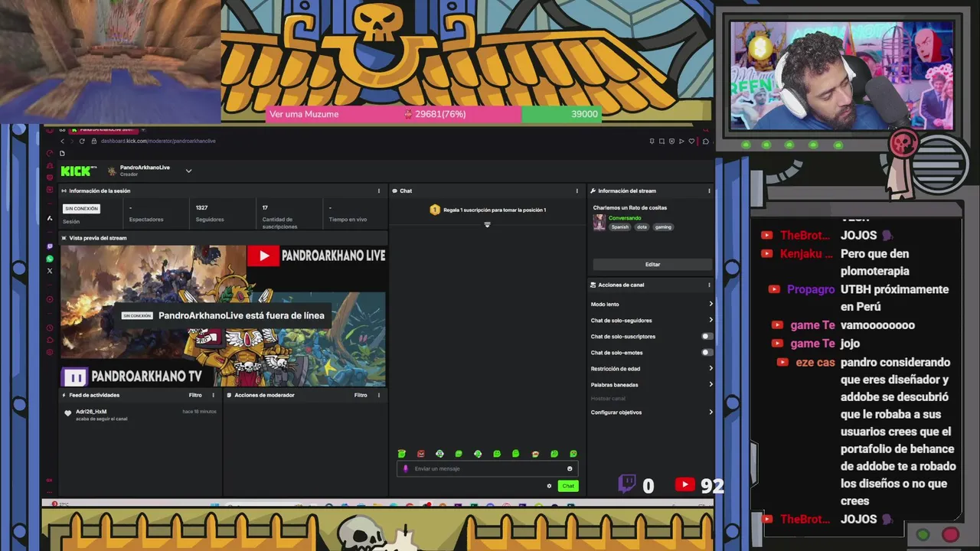Open Filtro in Acciones de moderador
This screenshot has width=980, height=551.
pos(361,395)
